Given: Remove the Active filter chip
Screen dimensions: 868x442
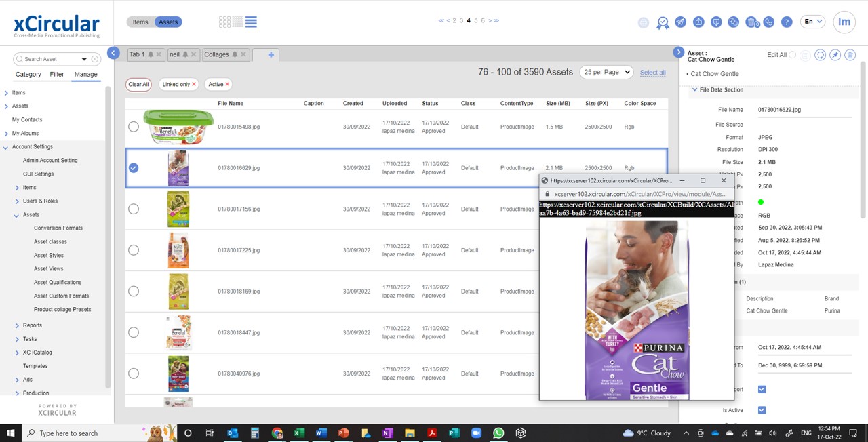Looking at the screenshot, I should [x=226, y=84].
